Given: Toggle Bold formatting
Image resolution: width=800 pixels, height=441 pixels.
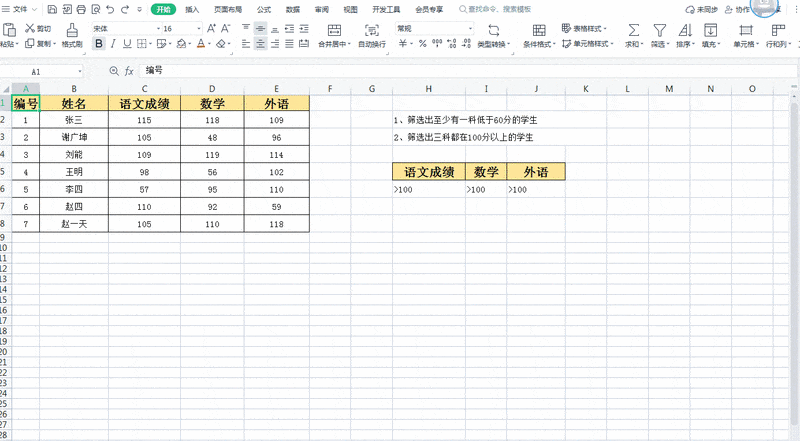Looking at the screenshot, I should [99, 44].
